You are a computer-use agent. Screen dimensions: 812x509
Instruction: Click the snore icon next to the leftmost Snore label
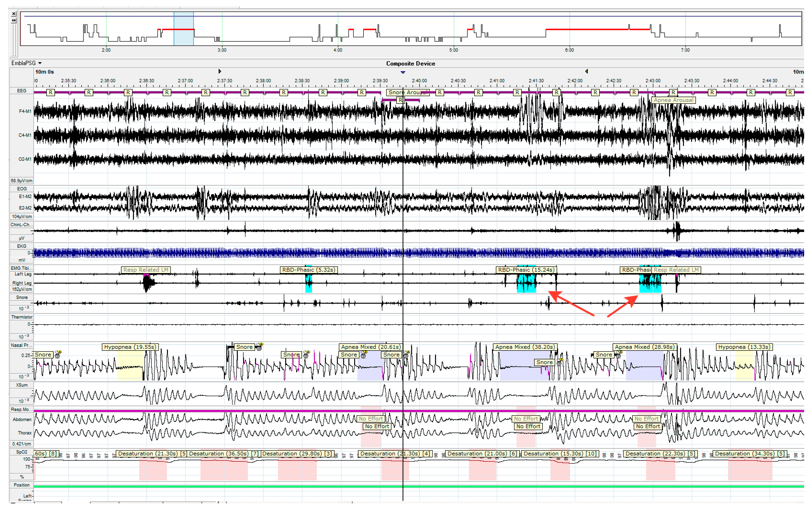point(58,355)
